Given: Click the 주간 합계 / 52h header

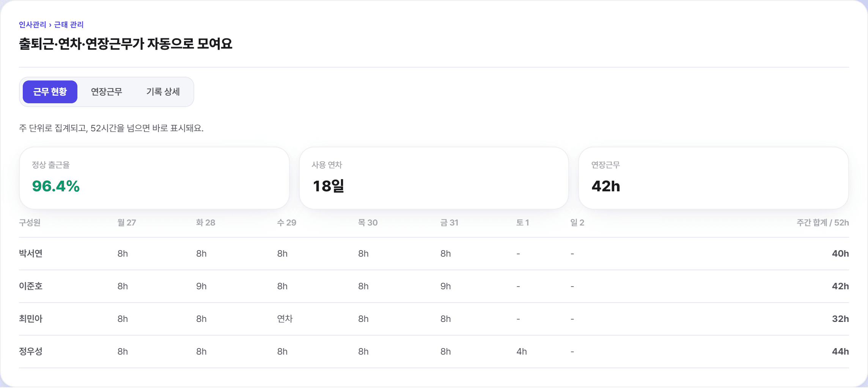Looking at the screenshot, I should (x=822, y=222).
